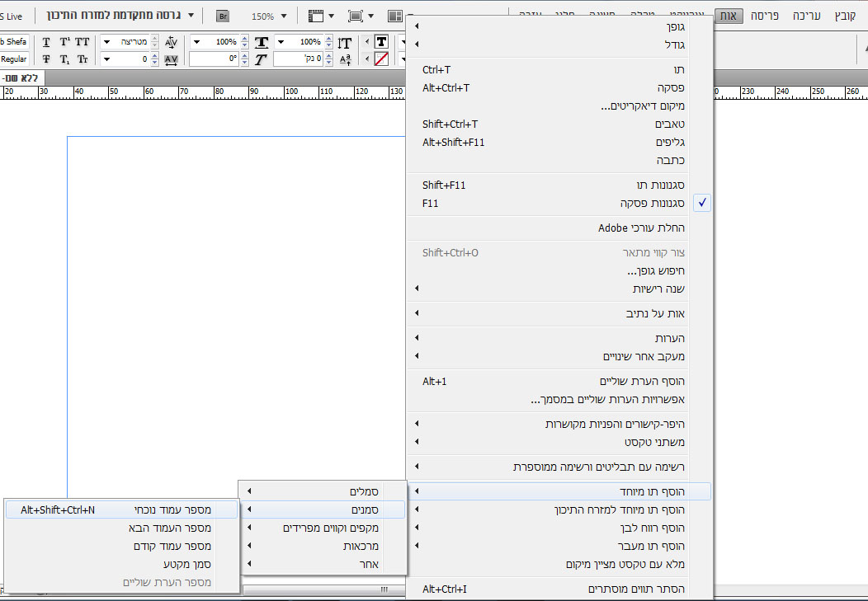Viewport: 868px width, 601px height.
Task: Open the workspace גרסה מתקדמת dropdown
Action: coord(191,16)
